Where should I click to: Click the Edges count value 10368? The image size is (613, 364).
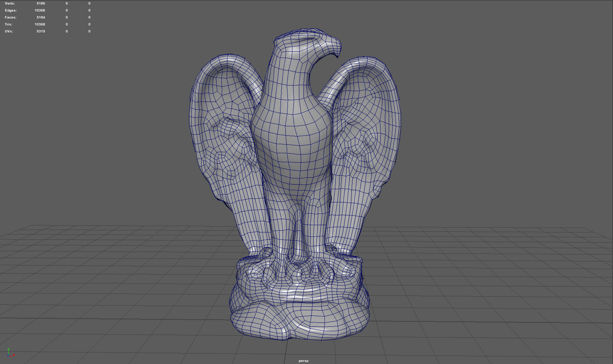coord(40,10)
